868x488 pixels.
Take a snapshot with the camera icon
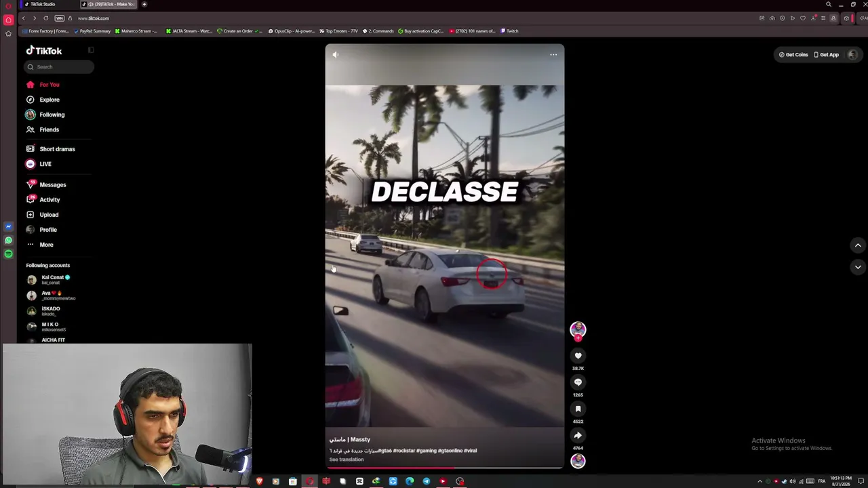(772, 18)
